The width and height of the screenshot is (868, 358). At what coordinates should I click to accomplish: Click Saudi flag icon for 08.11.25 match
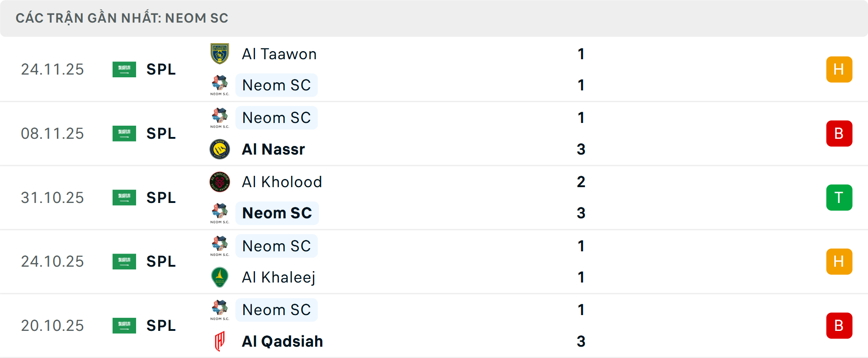pos(124,133)
